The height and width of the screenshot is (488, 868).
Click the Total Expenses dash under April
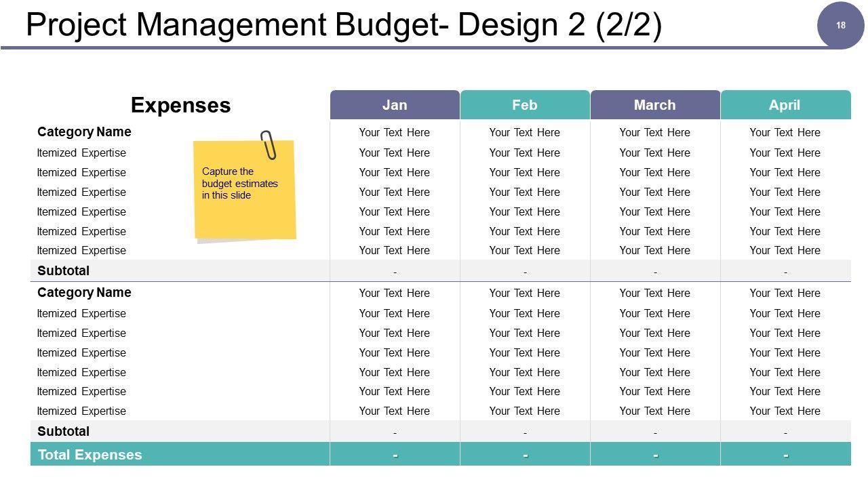point(785,455)
